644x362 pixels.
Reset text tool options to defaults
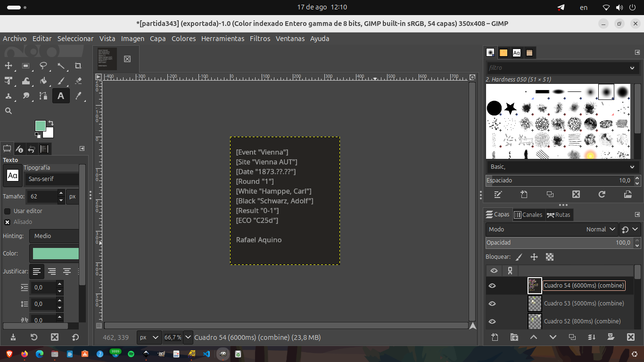pyautogui.click(x=75, y=337)
